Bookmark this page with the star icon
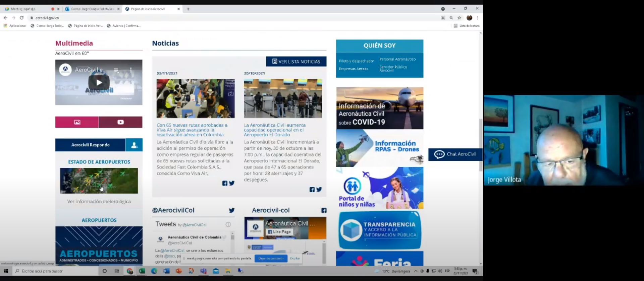This screenshot has width=644, height=281. pyautogui.click(x=459, y=18)
